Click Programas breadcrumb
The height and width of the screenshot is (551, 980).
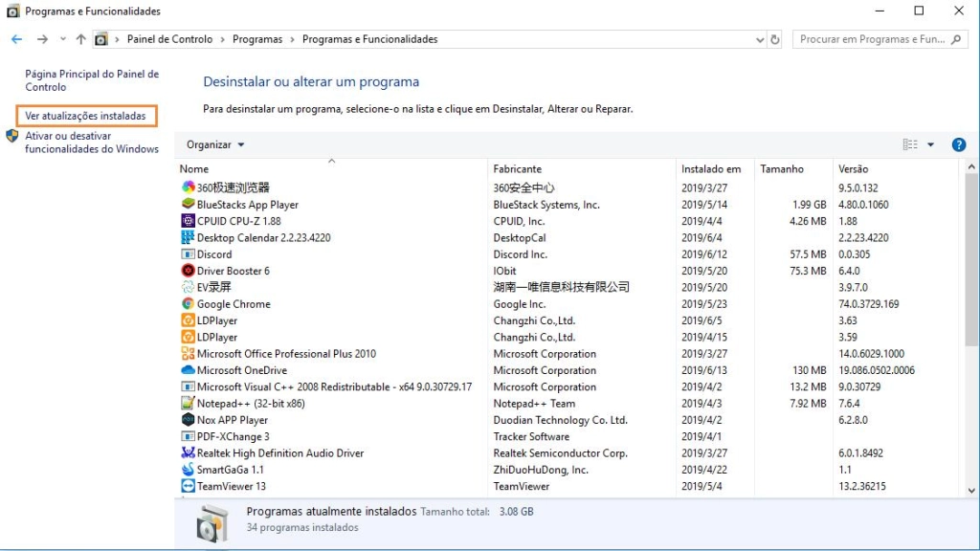[x=257, y=39]
